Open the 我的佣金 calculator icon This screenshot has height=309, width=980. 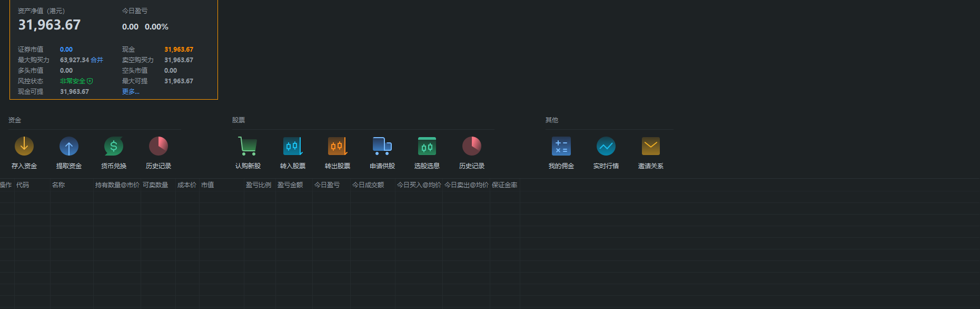click(561, 147)
